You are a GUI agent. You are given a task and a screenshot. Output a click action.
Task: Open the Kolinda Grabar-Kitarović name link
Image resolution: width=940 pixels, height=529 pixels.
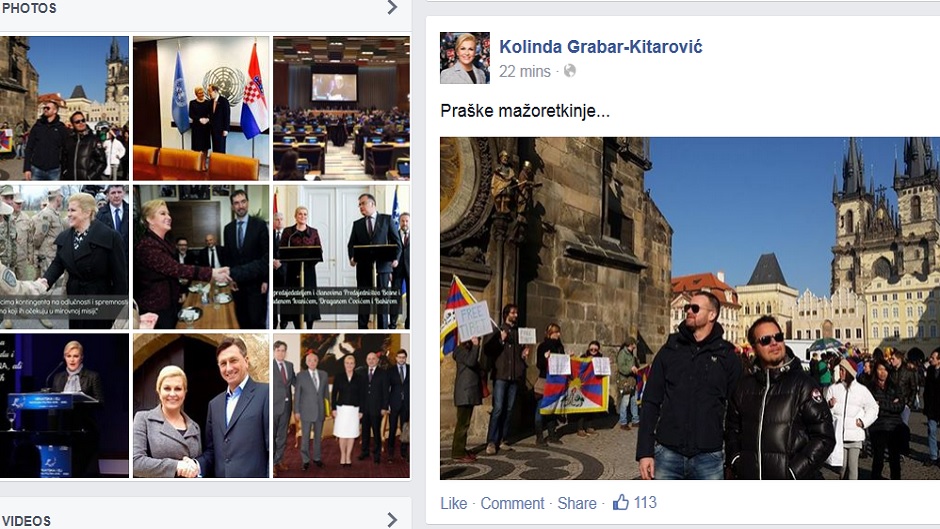(601, 47)
